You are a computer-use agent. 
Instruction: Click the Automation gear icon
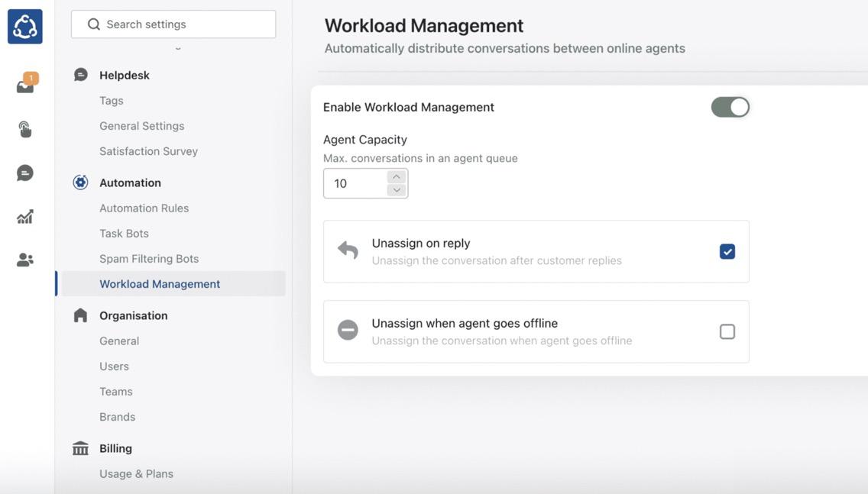80,182
